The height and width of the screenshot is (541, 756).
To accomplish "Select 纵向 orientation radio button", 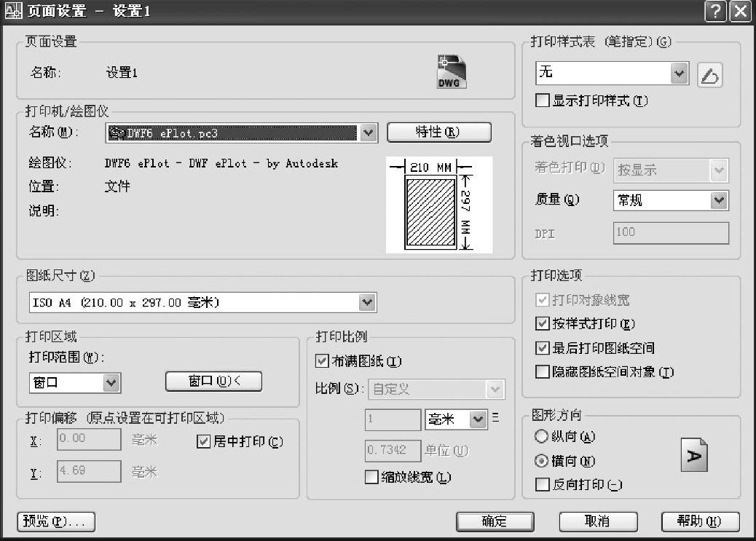I will click(541, 436).
